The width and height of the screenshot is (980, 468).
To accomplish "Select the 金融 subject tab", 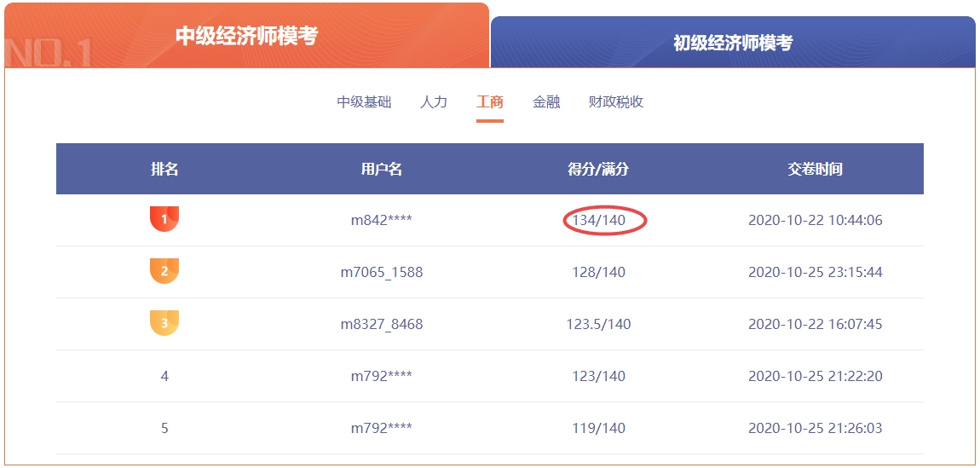I will click(x=546, y=101).
